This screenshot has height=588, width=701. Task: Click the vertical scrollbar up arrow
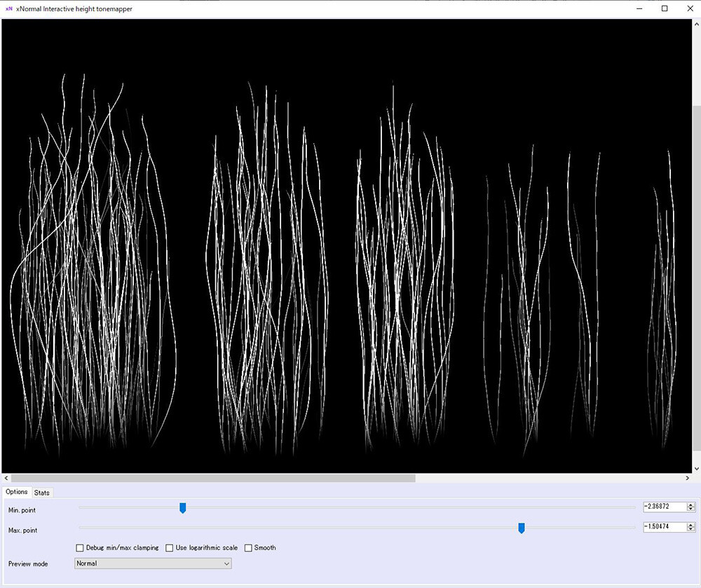[x=697, y=24]
